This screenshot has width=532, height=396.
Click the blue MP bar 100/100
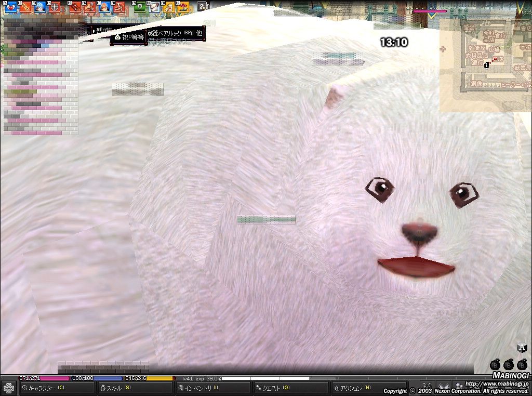[97, 378]
